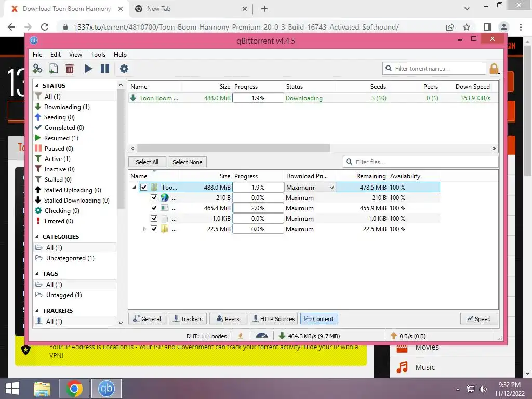Open the Help menu

120,54
